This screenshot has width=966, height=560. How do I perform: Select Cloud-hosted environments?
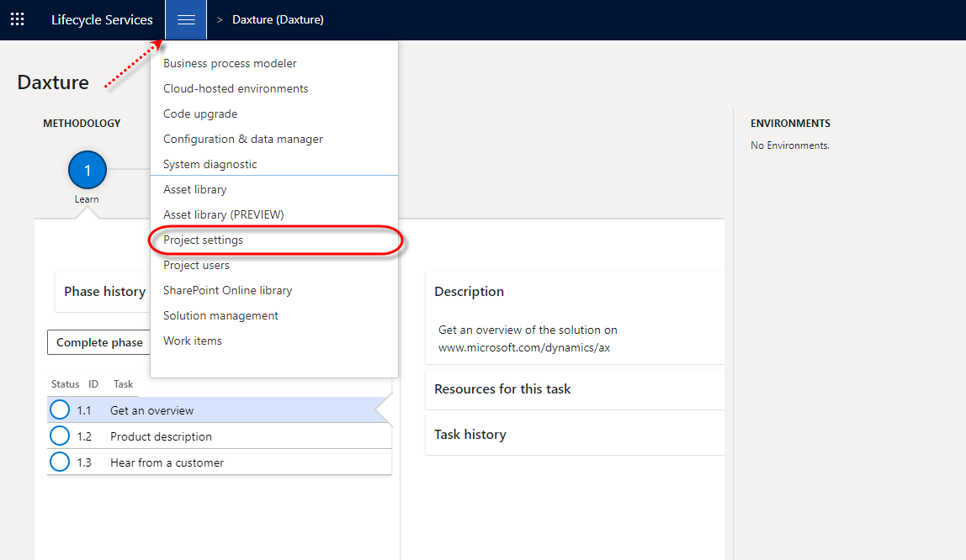pyautogui.click(x=236, y=88)
